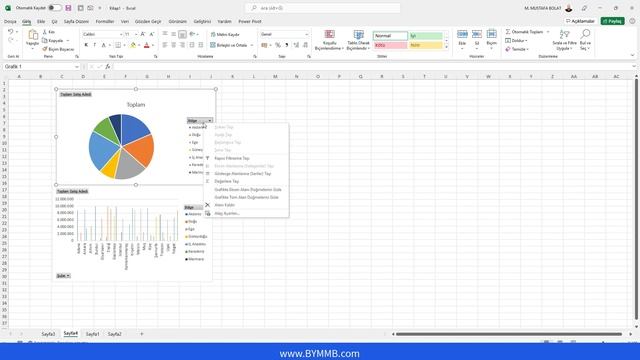Switch to the Formüller tab
The image size is (640, 360).
pyautogui.click(x=105, y=21)
